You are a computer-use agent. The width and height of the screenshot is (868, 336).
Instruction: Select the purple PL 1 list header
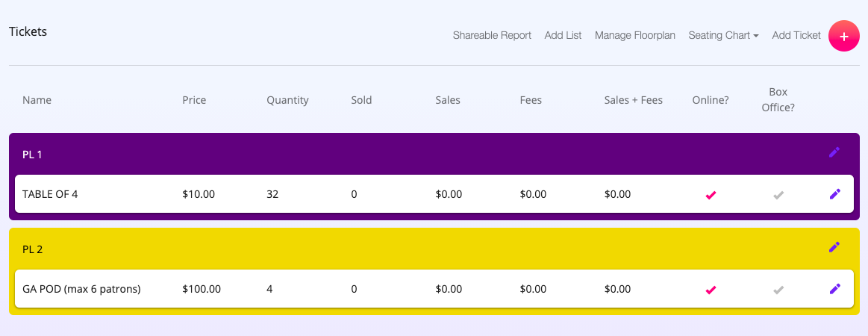coord(434,154)
